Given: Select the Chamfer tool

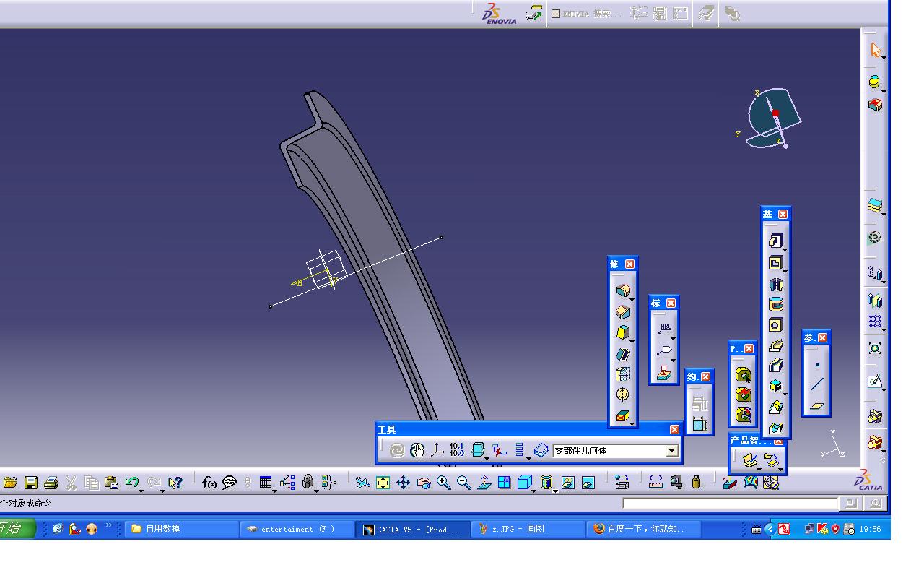Looking at the screenshot, I should pos(622,312).
